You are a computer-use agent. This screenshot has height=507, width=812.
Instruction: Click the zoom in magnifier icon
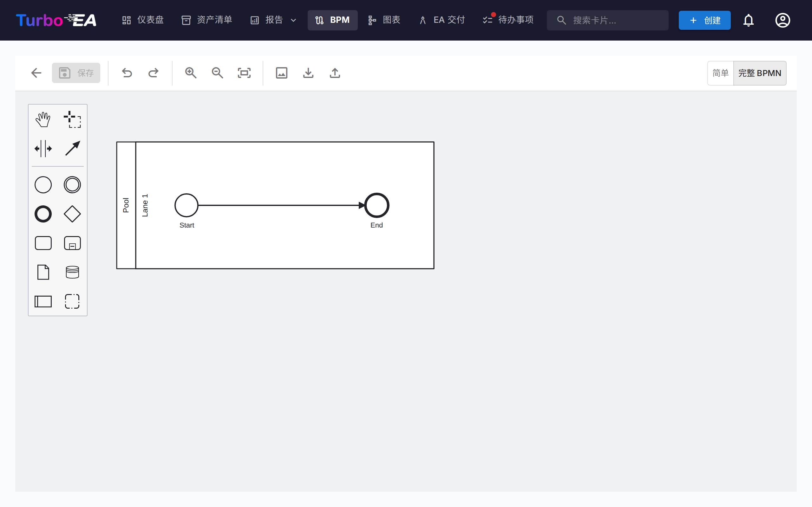pos(191,73)
